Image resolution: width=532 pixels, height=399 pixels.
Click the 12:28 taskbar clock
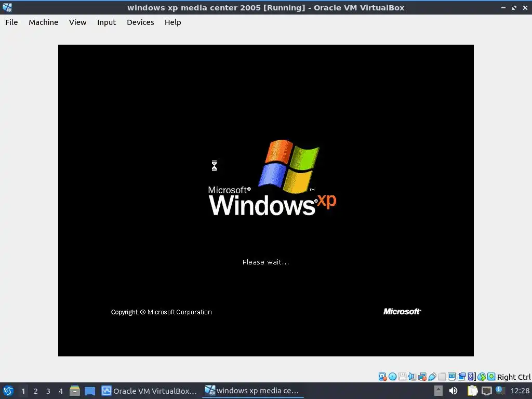pos(520,391)
